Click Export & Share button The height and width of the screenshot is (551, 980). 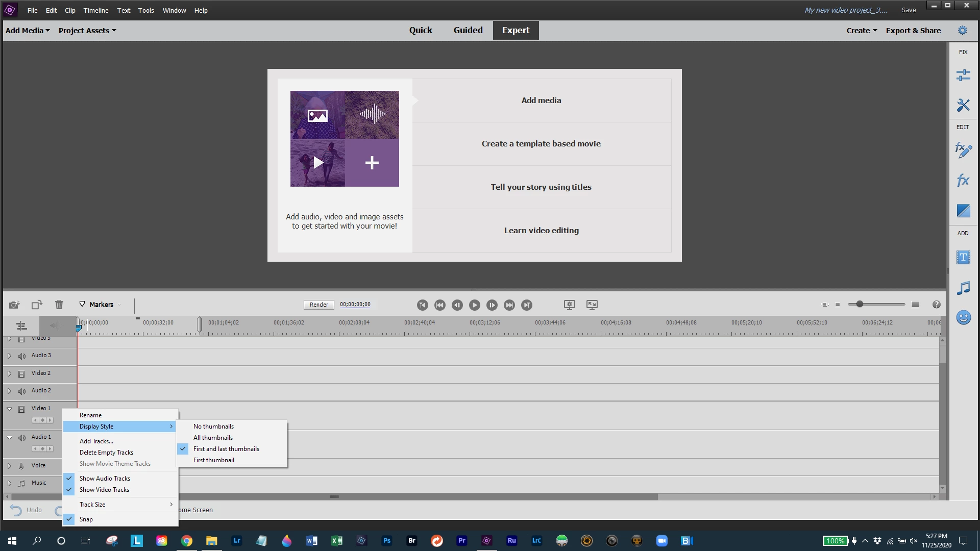[x=913, y=31]
